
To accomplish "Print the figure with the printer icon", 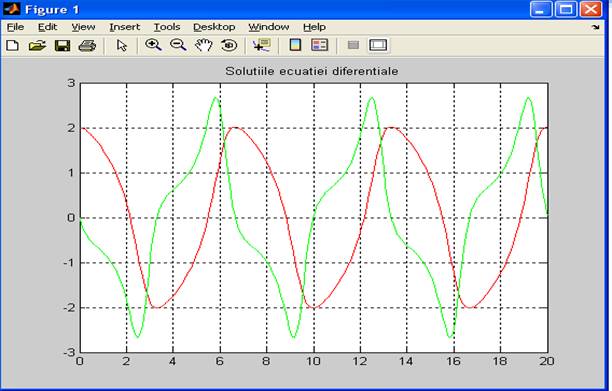I will [x=87, y=46].
